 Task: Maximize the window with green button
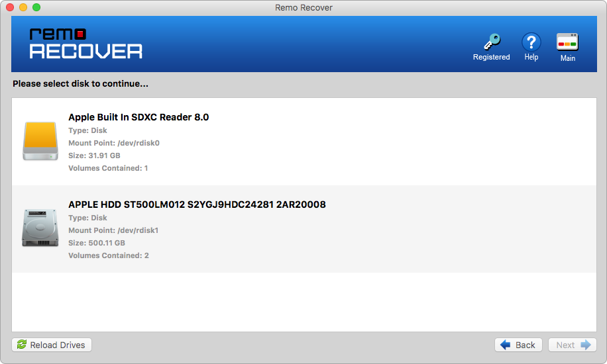point(36,7)
